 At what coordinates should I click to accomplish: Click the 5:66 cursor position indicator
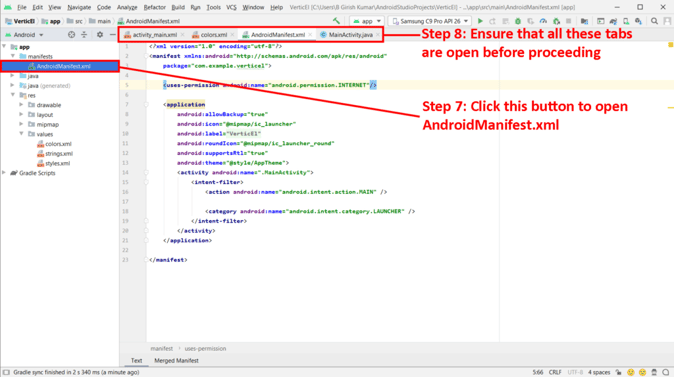pos(538,372)
